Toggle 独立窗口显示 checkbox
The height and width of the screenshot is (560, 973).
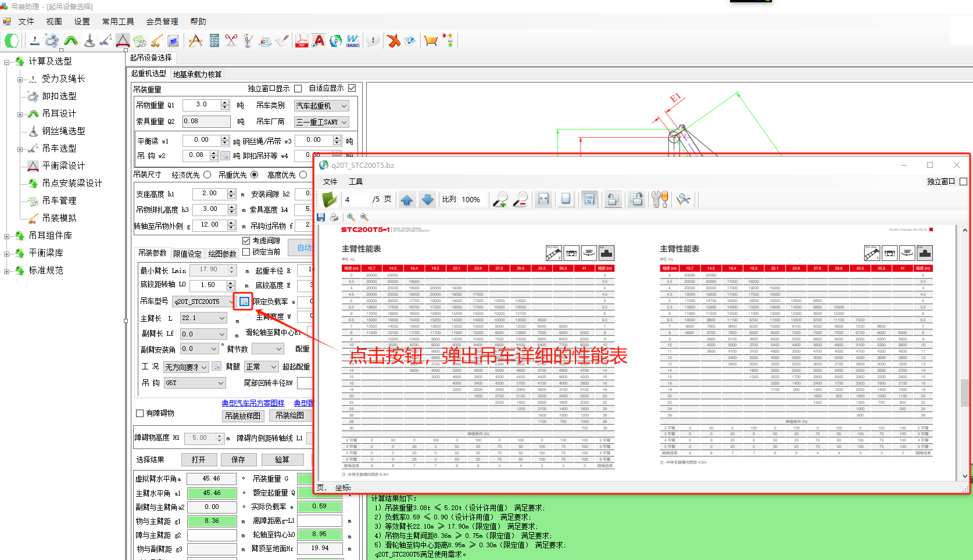pyautogui.click(x=298, y=88)
